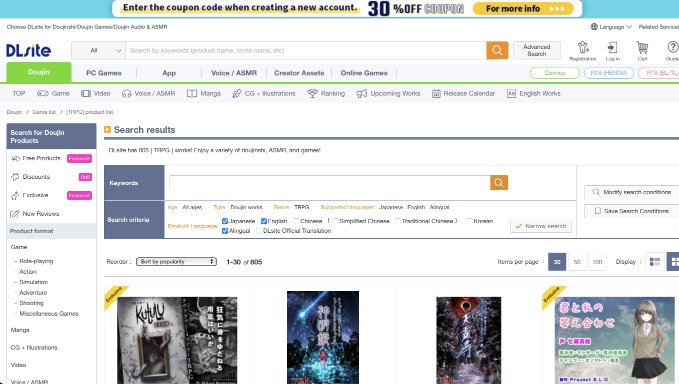679x384 pixels.
Task: Check the DLsite Official Translation checkbox
Action: click(259, 231)
